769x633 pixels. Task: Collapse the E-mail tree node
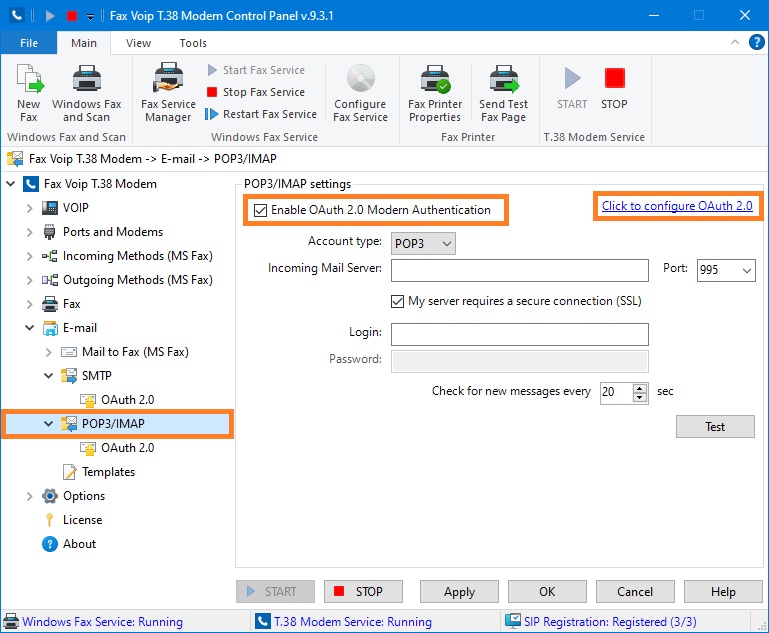pyautogui.click(x=29, y=328)
